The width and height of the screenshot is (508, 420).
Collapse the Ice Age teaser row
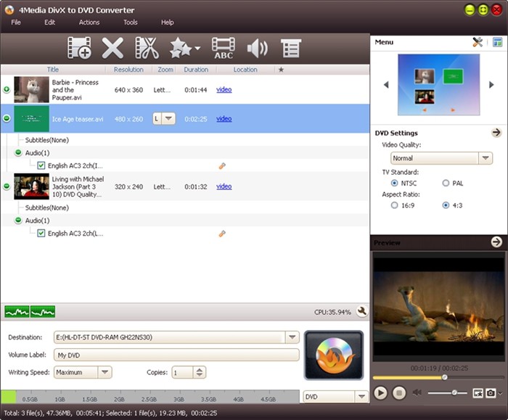7,118
